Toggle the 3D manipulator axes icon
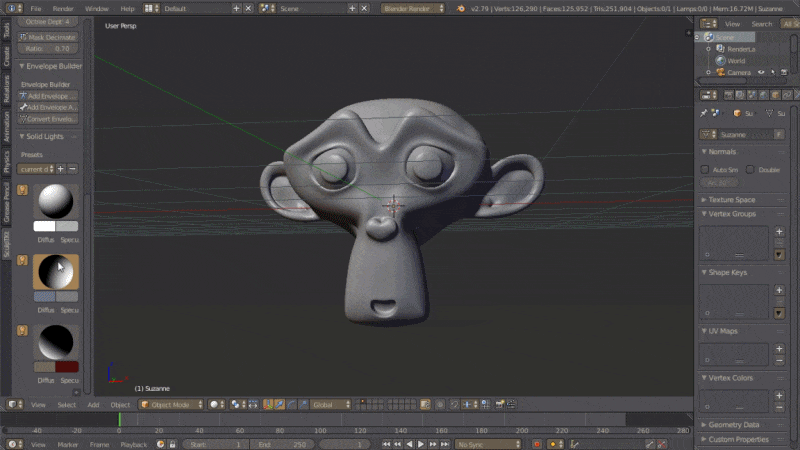The image size is (800, 450). click(x=268, y=405)
